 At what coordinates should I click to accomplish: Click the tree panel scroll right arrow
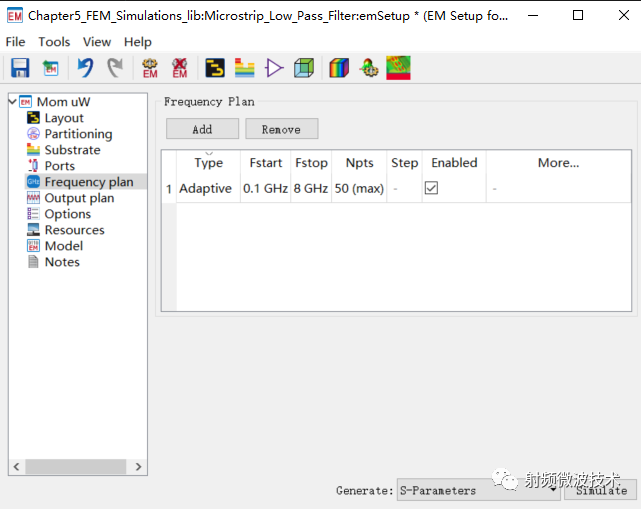[x=139, y=466]
